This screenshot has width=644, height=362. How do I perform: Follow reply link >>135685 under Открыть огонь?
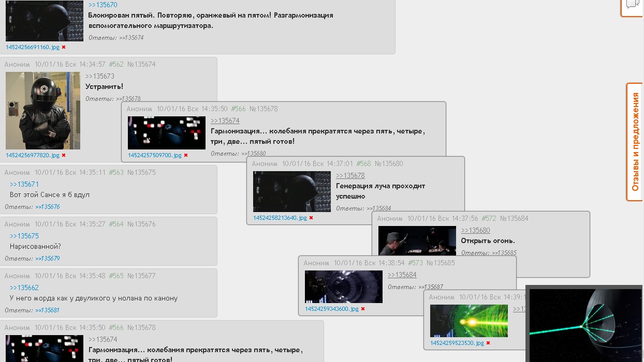coord(504,253)
